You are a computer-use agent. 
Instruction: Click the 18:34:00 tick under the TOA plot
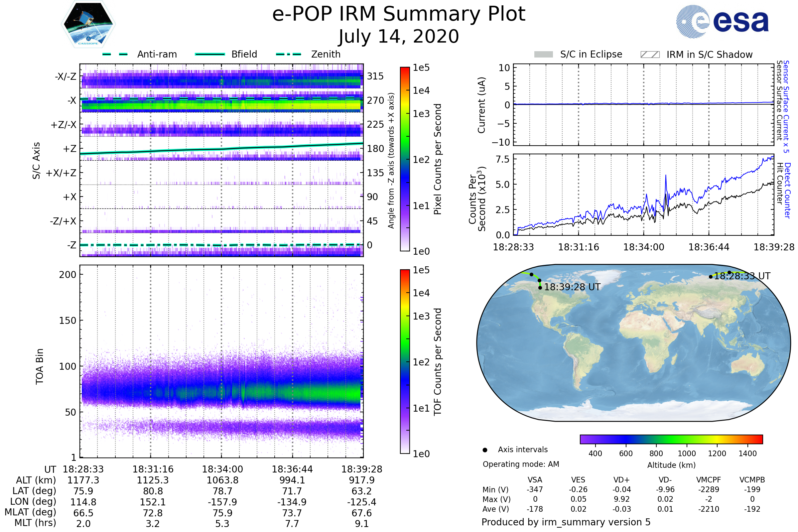(x=222, y=469)
